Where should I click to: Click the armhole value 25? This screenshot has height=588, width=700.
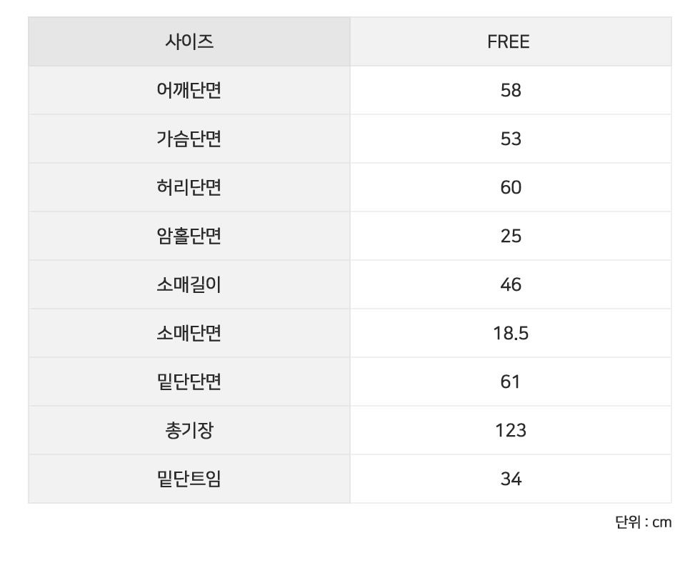[511, 236]
